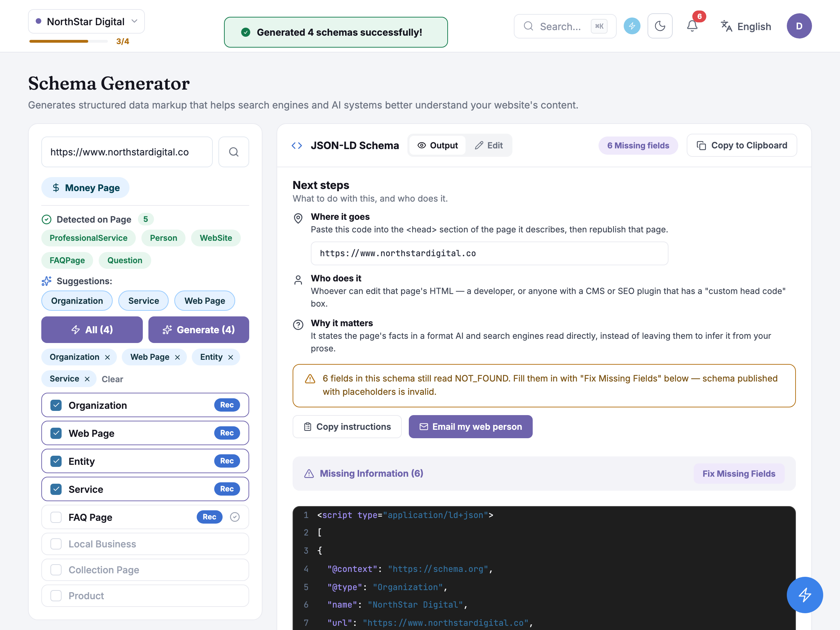
Task: Click the northstardigital.co URL code box
Action: tap(489, 253)
